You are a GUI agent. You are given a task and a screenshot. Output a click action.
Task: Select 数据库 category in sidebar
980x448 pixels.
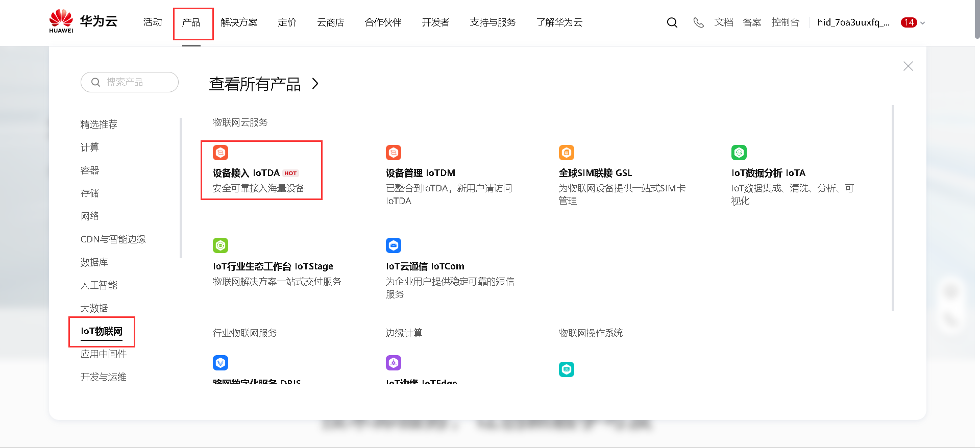coord(94,262)
